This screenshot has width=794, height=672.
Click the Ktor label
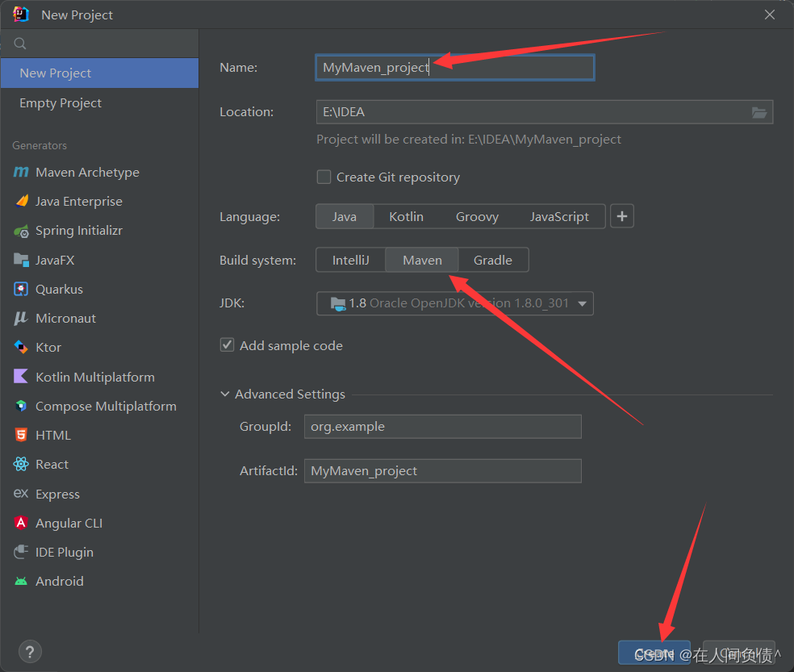pyautogui.click(x=48, y=348)
